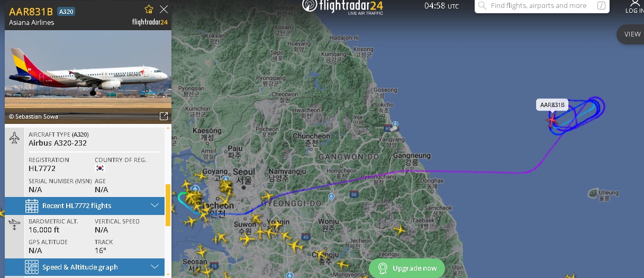Image resolution: width=644 pixels, height=278 pixels.
Task: Click the HL7772 registration link
Action: [42, 168]
